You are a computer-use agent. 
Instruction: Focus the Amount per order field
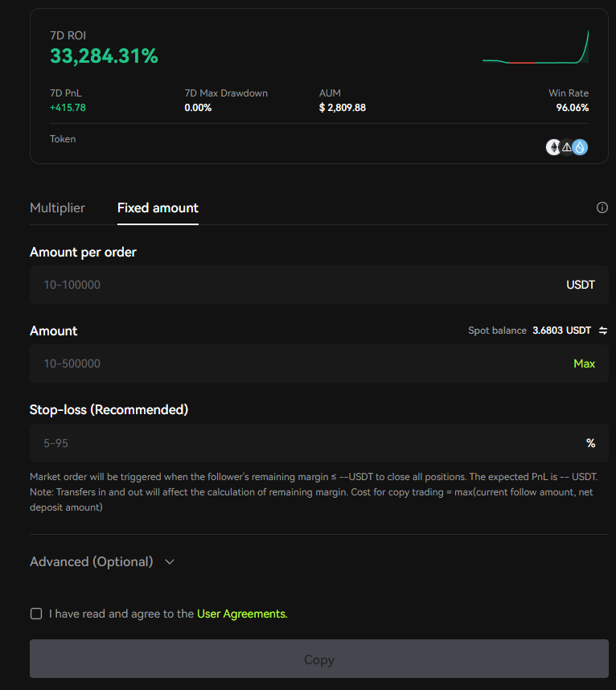(319, 285)
